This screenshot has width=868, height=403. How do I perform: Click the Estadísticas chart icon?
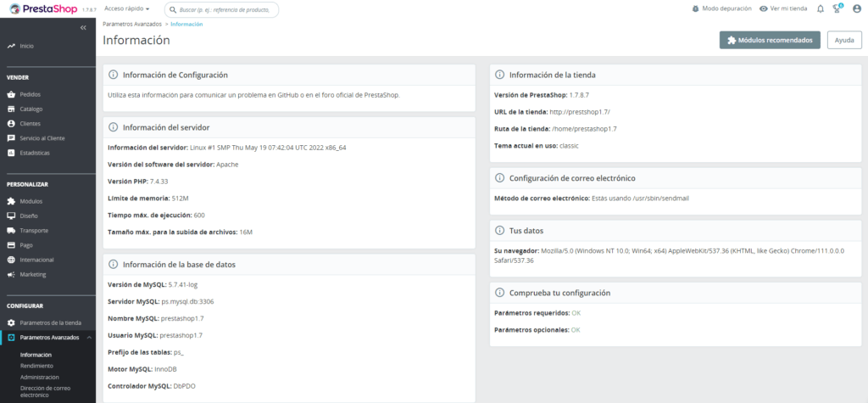(x=11, y=153)
